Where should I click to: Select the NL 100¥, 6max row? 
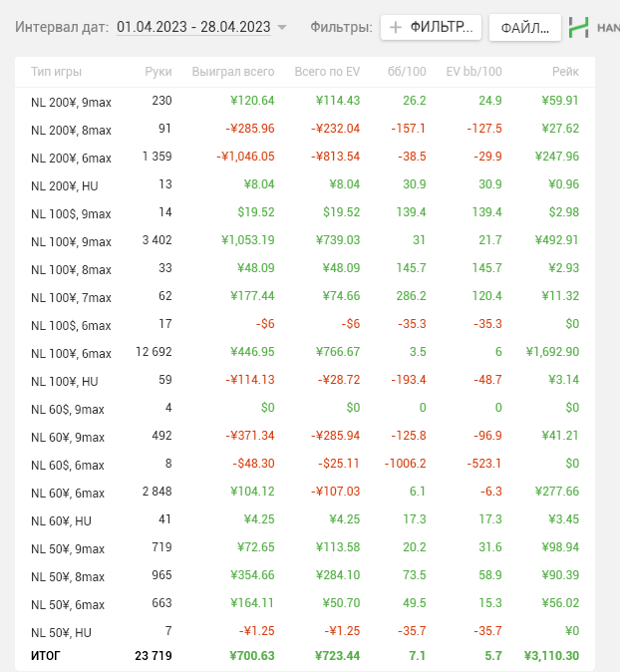tap(305, 352)
